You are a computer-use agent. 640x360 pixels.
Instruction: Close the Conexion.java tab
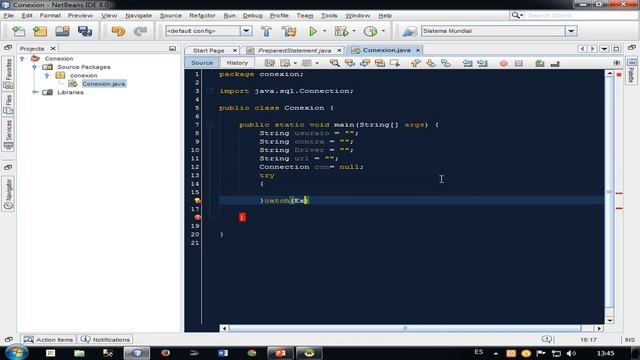[418, 50]
